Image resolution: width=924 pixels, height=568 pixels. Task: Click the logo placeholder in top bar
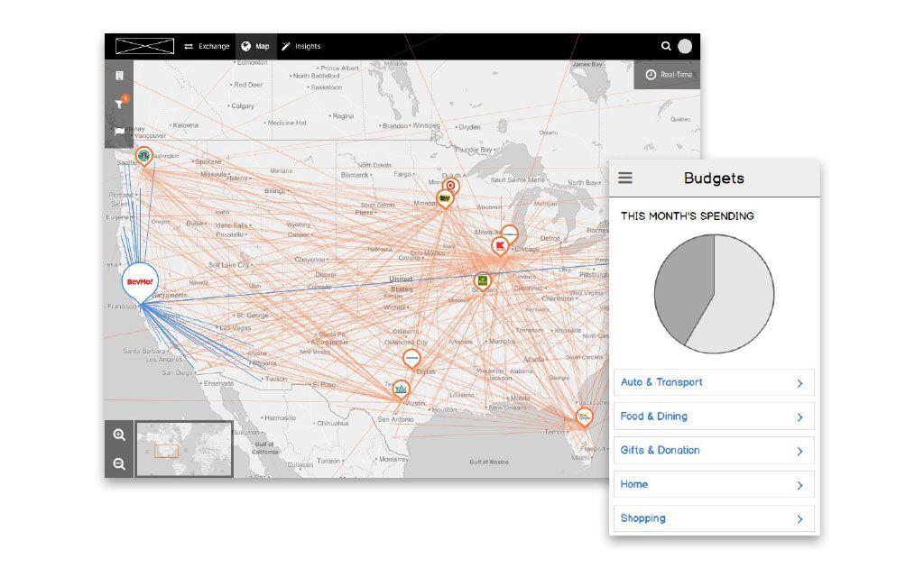[144, 46]
